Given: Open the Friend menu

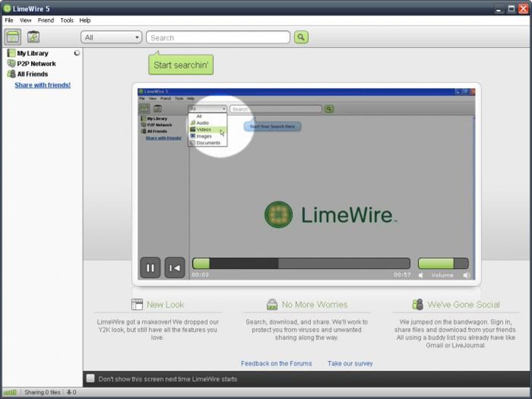Looking at the screenshot, I should coord(46,20).
